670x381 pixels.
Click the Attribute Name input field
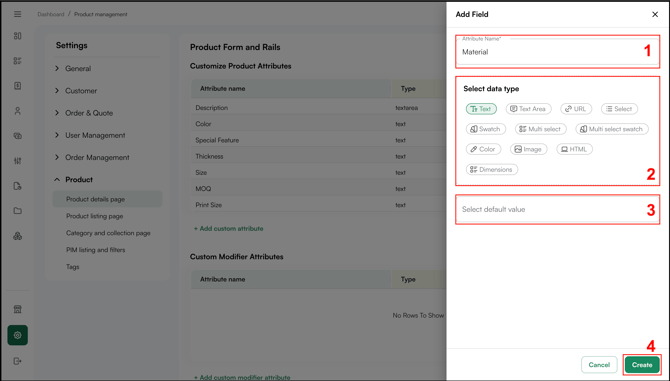point(558,52)
